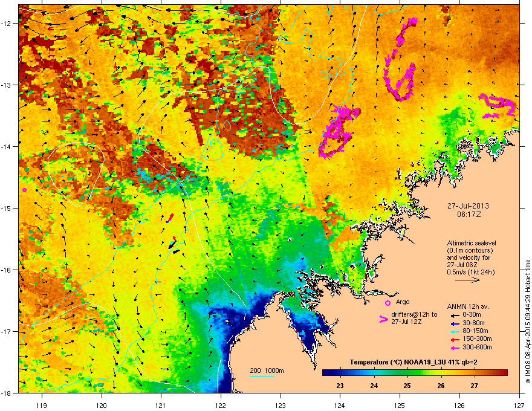Click the red 150-300m arrow legend symbol
Screen dimensions: 532x411
pos(455,340)
